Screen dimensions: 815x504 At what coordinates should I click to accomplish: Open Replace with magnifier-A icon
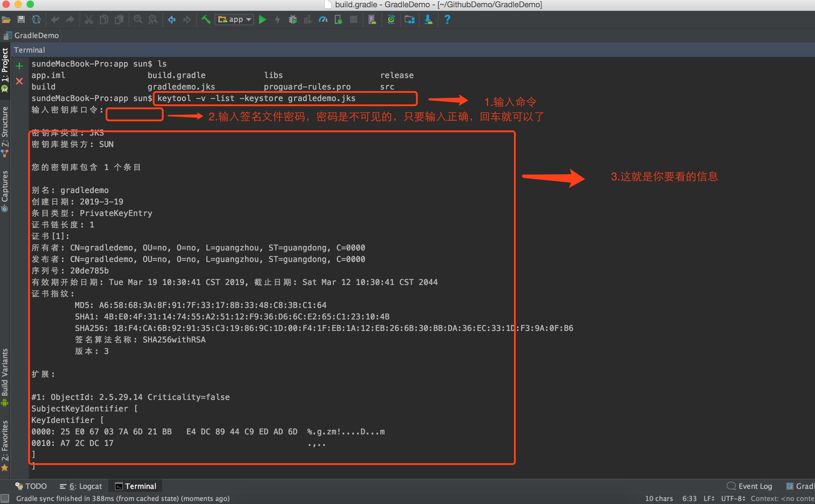point(153,20)
